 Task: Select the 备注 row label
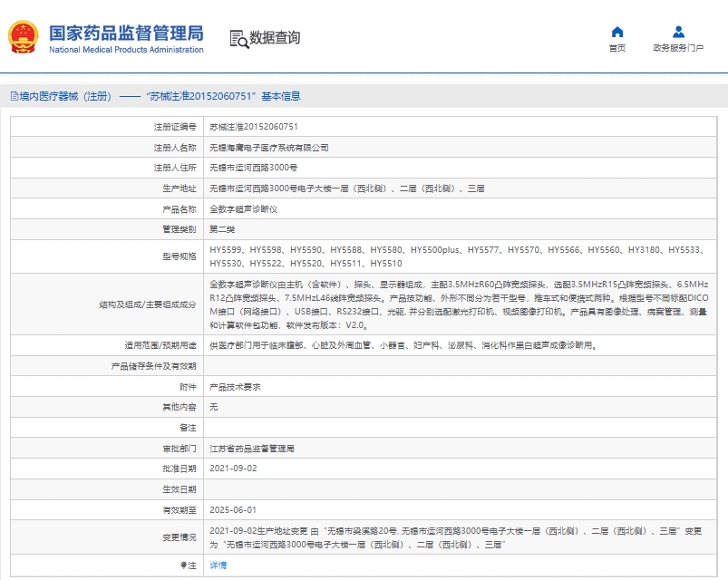pyautogui.click(x=188, y=428)
